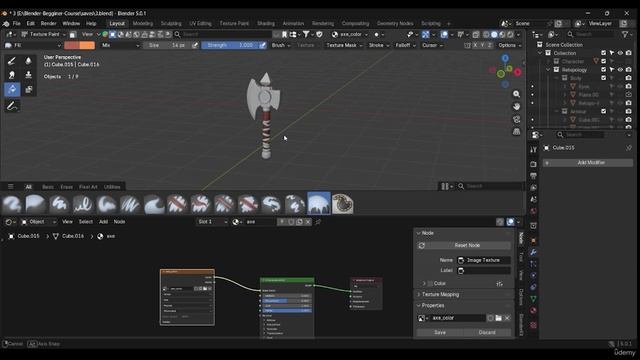
Task: Select the Annotate tool
Action: (x=12, y=106)
